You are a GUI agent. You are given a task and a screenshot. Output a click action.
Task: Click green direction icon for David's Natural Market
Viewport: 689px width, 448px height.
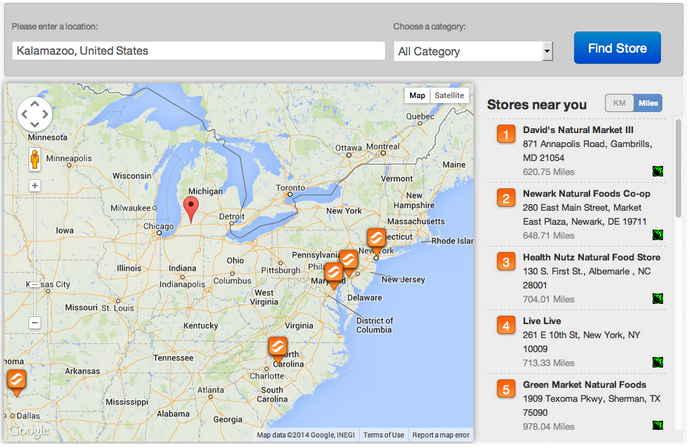[x=657, y=171]
